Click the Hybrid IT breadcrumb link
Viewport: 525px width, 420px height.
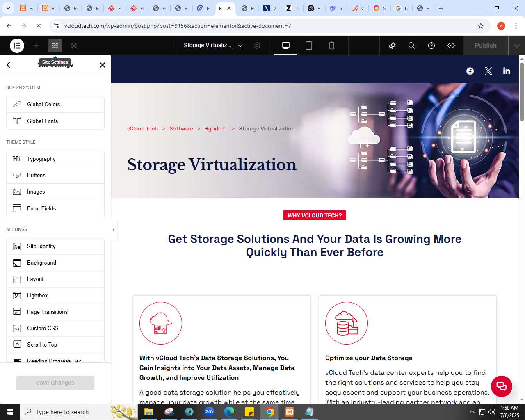[x=216, y=129]
